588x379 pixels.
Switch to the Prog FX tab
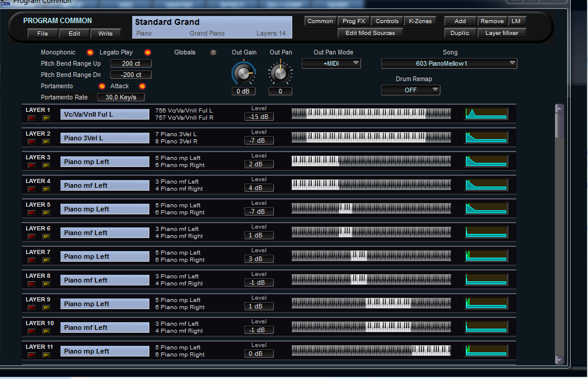(x=353, y=21)
